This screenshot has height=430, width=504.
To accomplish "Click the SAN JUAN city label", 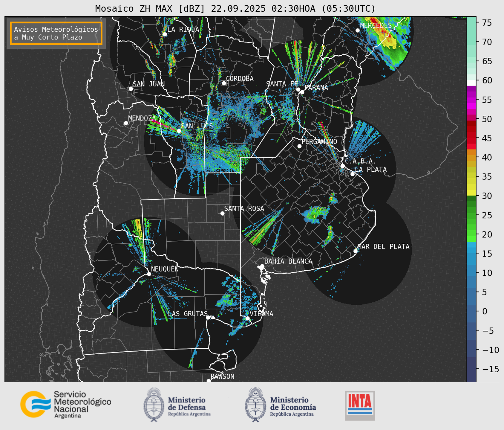I will (149, 84).
